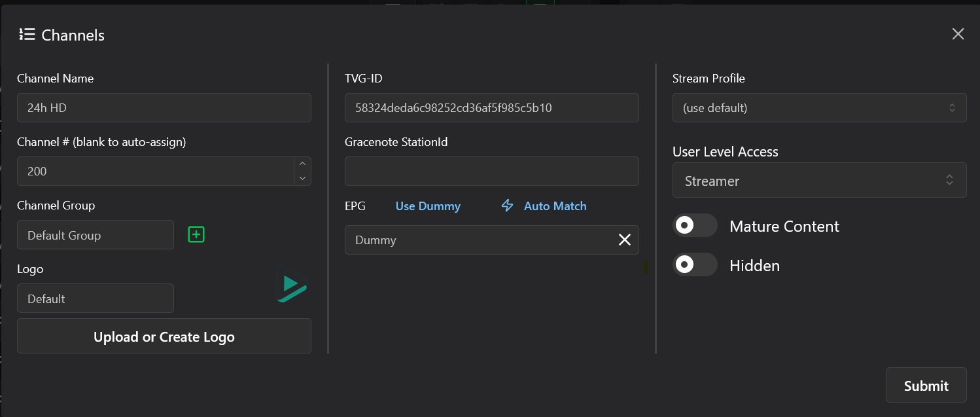The width and height of the screenshot is (980, 417).
Task: Decrease channel number with down arrow
Action: (302, 178)
